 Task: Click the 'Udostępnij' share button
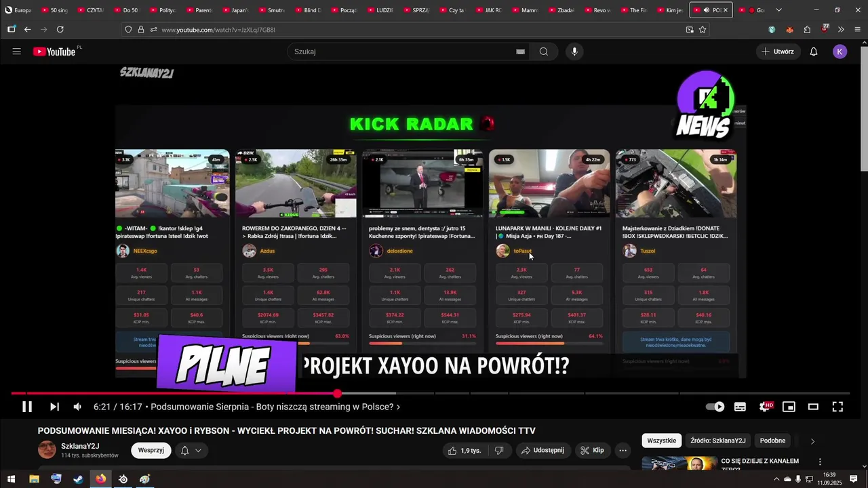(542, 450)
